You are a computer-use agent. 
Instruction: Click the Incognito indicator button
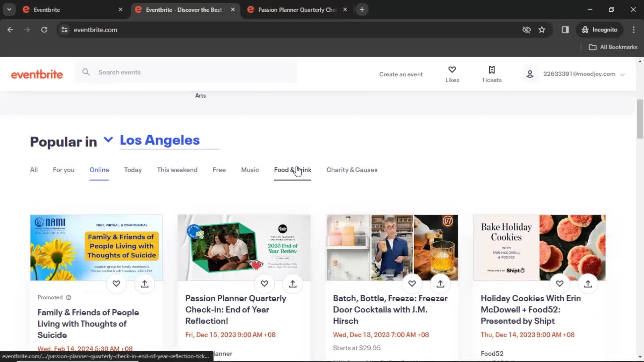[x=600, y=30]
